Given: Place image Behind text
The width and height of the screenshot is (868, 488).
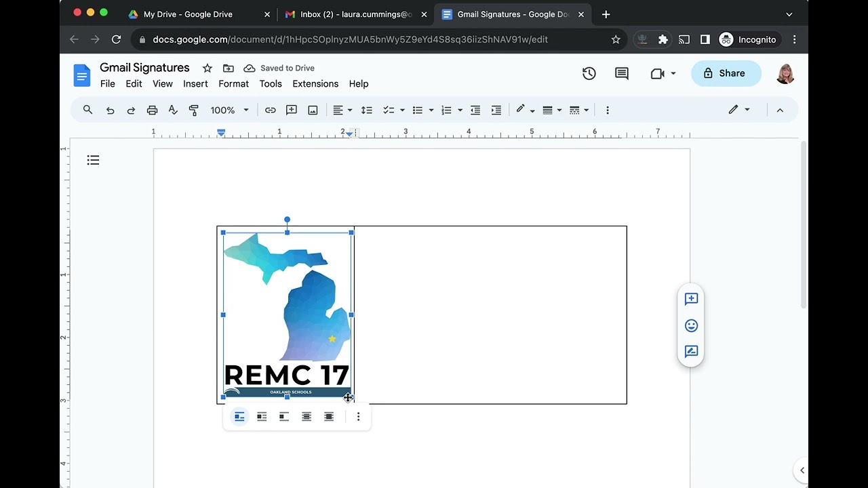Looking at the screenshot, I should point(307,417).
